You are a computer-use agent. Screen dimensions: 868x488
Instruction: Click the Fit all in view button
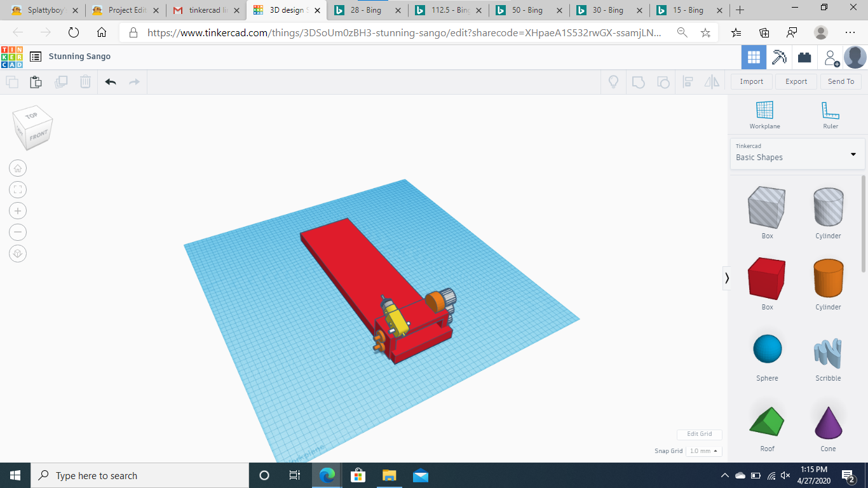pyautogui.click(x=18, y=189)
